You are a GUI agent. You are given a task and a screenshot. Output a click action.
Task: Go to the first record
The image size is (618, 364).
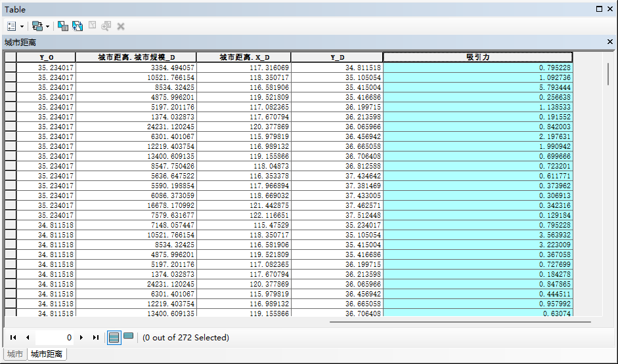pyautogui.click(x=13, y=337)
